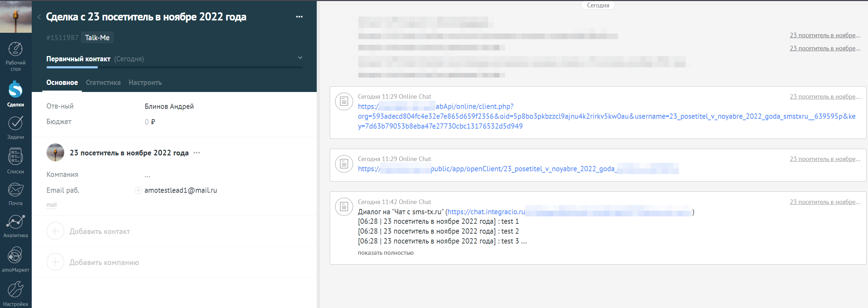
Task: Click note icon of the openClient message
Action: click(344, 164)
